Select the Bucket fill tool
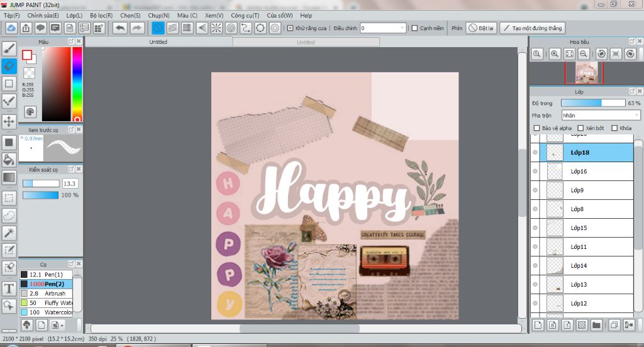The height and width of the screenshot is (347, 644). (9, 160)
